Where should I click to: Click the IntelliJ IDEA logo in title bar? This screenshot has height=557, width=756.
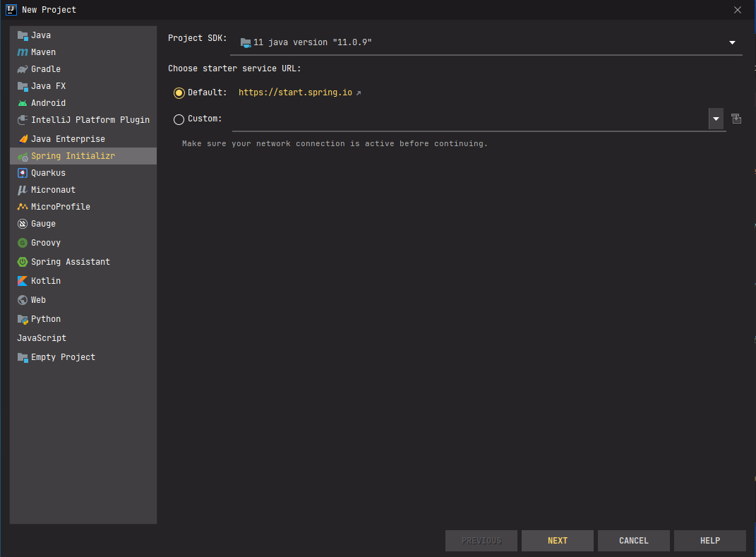pyautogui.click(x=11, y=10)
